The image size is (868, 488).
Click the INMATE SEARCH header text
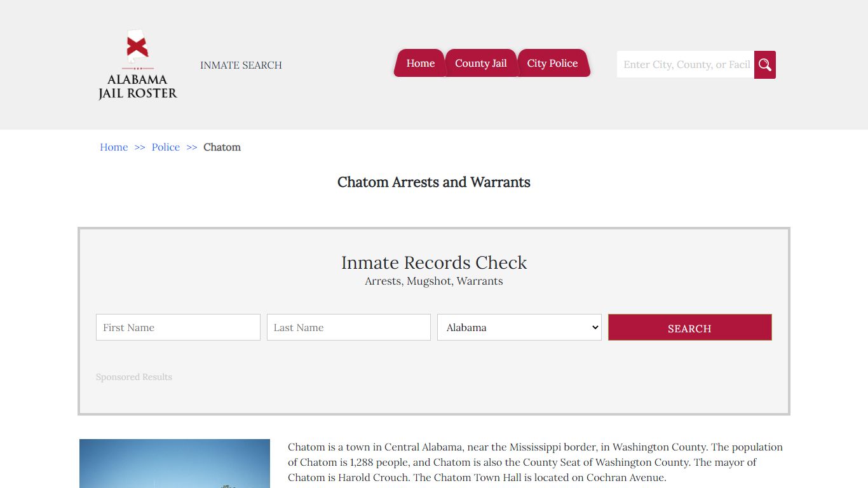point(241,65)
